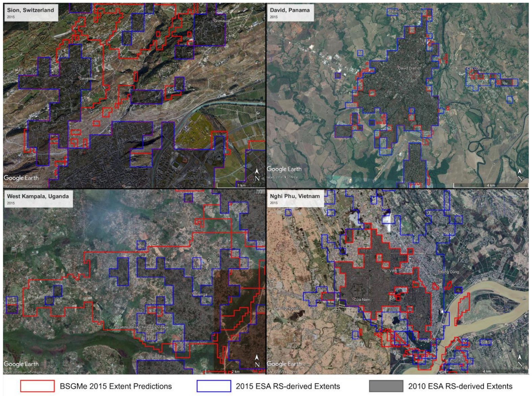Click the red BSGMe extent legend swatch
Screen dimensions: 532x396
tap(37, 386)
